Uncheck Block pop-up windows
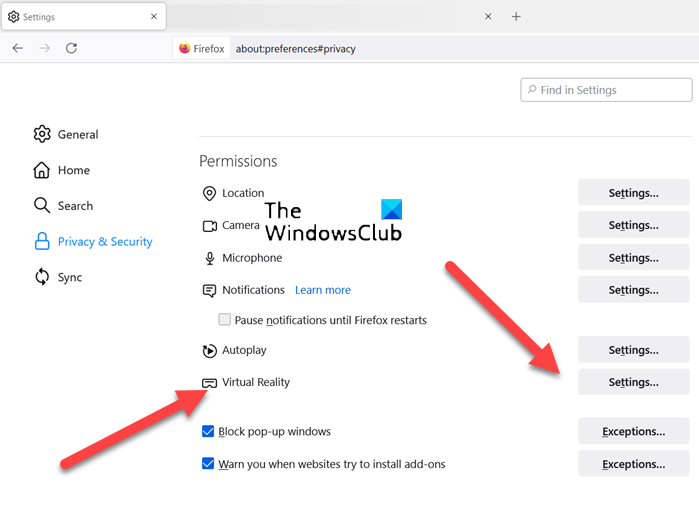699x515 pixels. click(208, 431)
